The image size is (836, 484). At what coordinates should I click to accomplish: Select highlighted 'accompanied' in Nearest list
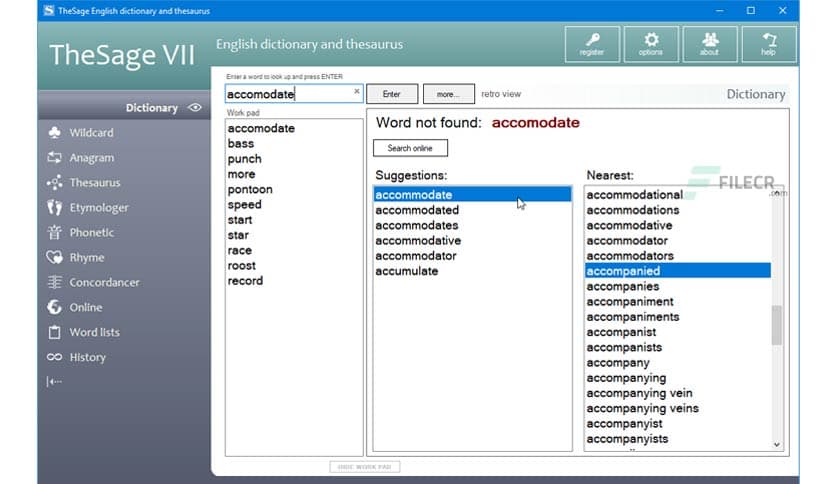tap(678, 271)
